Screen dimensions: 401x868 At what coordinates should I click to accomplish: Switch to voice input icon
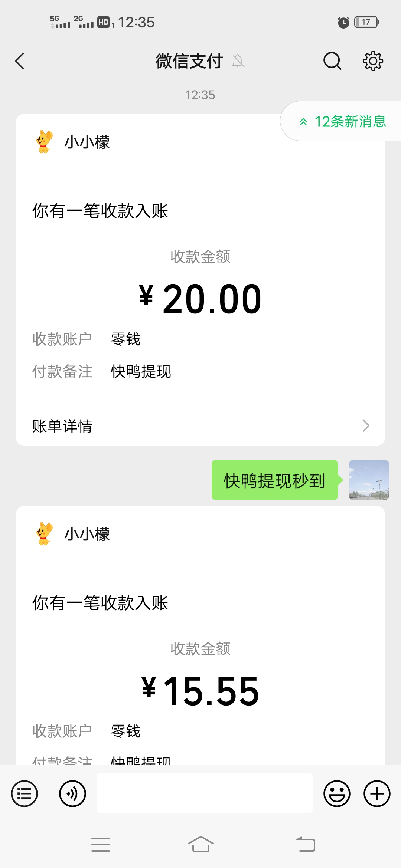coord(73,793)
